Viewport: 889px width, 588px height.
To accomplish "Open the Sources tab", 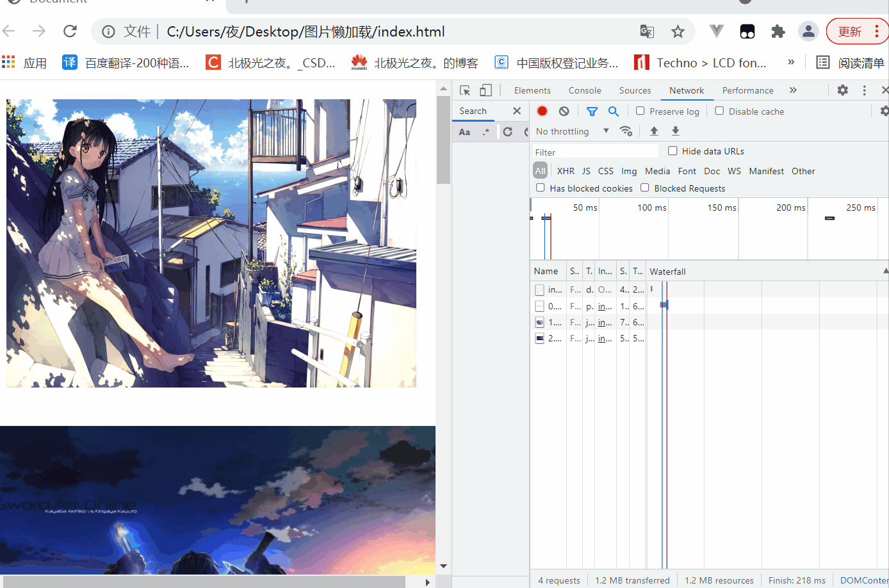I will 635,90.
